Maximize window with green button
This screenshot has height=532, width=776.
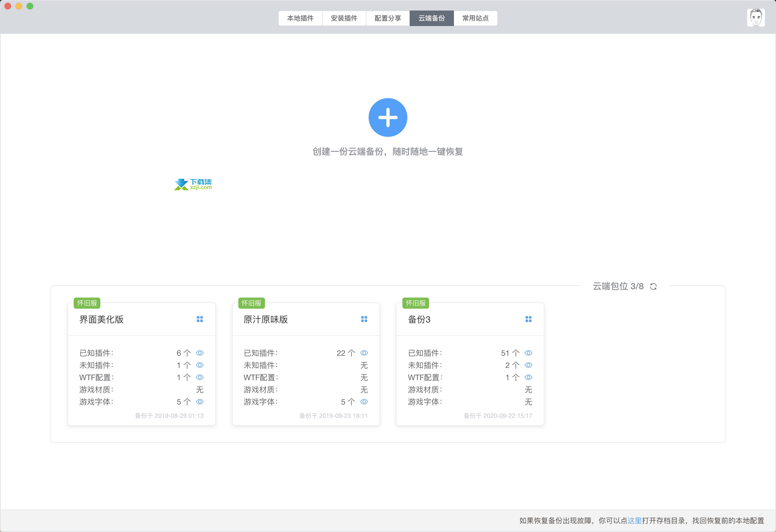[30, 6]
